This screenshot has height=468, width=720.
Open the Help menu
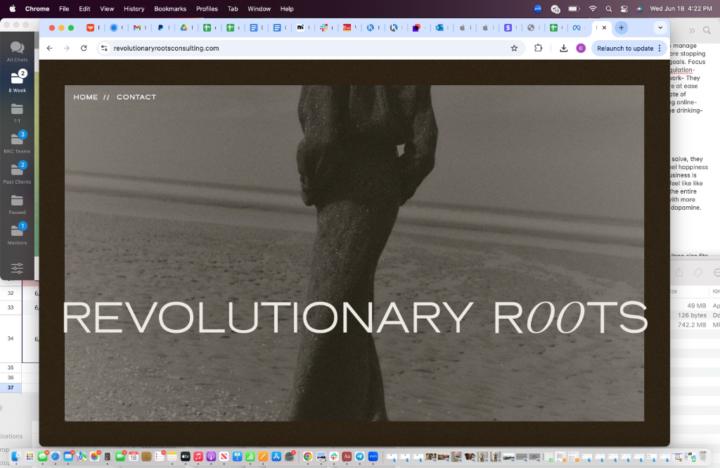click(x=287, y=9)
